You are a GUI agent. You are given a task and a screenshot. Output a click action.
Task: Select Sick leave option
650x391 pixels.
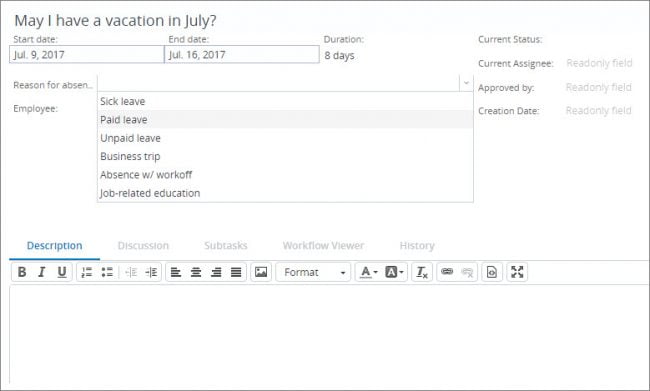[285, 101]
